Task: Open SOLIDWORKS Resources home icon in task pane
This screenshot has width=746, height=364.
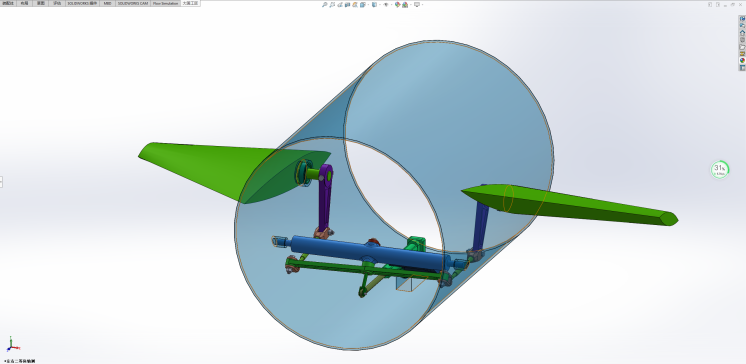Action: (742, 32)
